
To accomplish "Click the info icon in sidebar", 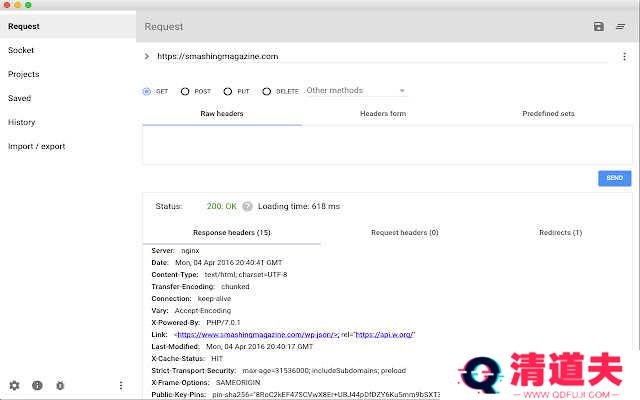I will 37,385.
